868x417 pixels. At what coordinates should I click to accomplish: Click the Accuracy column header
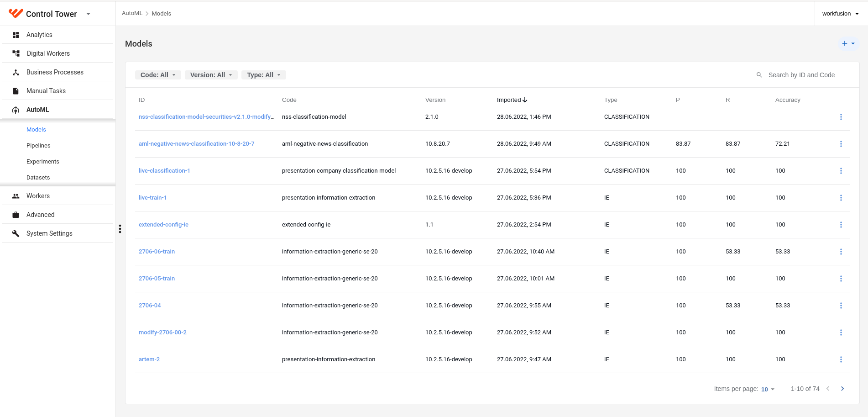[788, 100]
